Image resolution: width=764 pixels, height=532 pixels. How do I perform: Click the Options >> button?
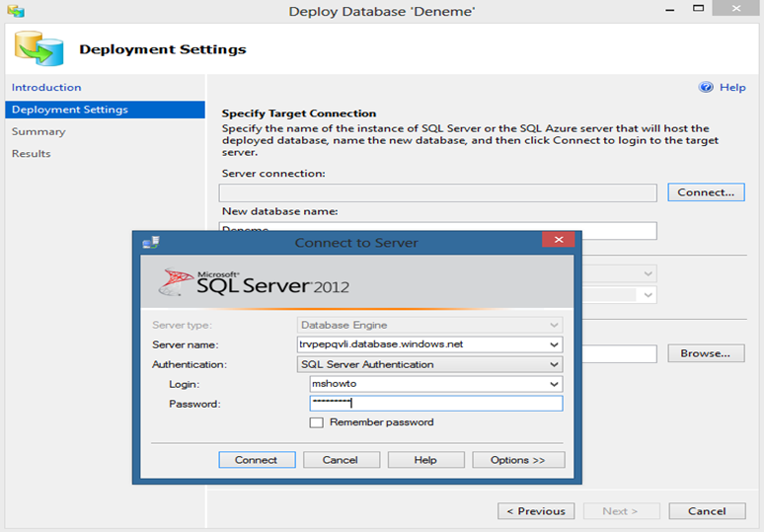518,460
